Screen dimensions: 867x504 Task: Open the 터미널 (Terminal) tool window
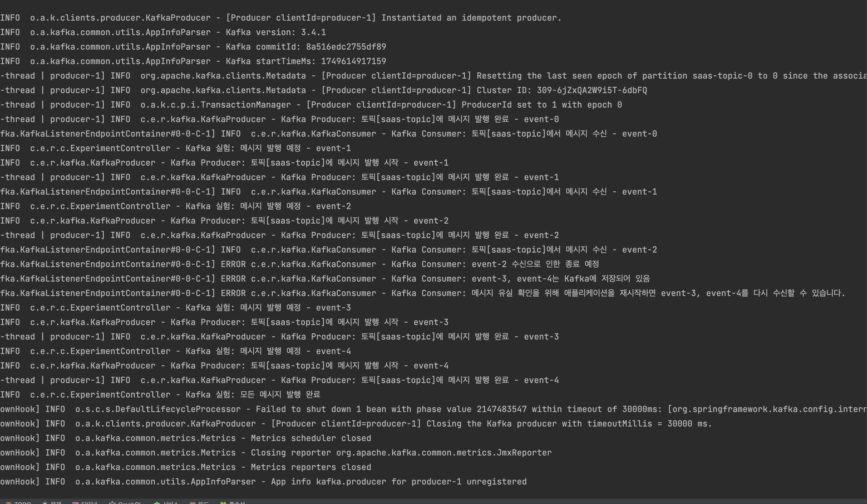pyautogui.click(x=85, y=503)
